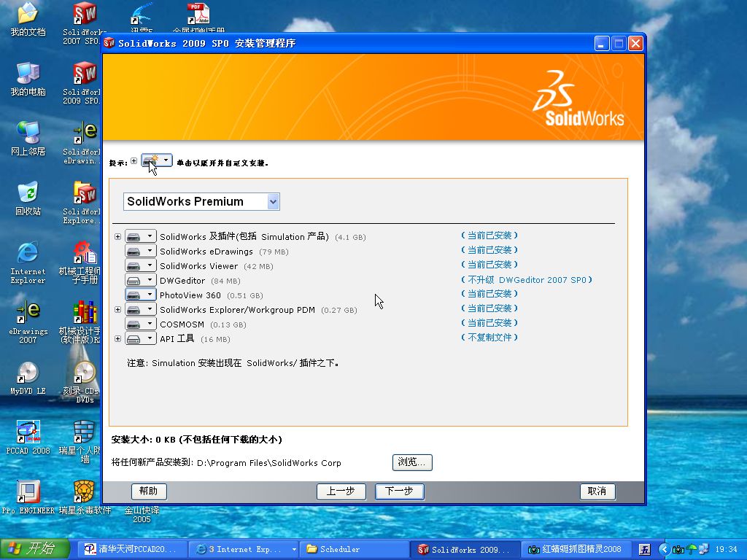Open eDrawings 2007 desktop icon

[28, 322]
